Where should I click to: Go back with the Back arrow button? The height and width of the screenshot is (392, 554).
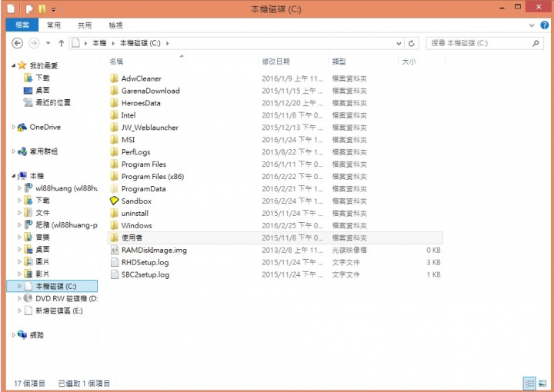pyautogui.click(x=17, y=43)
